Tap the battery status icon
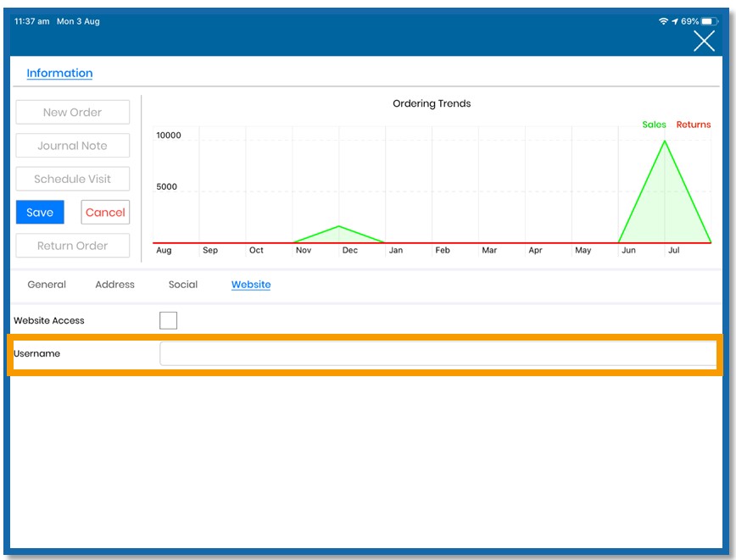 [709, 21]
